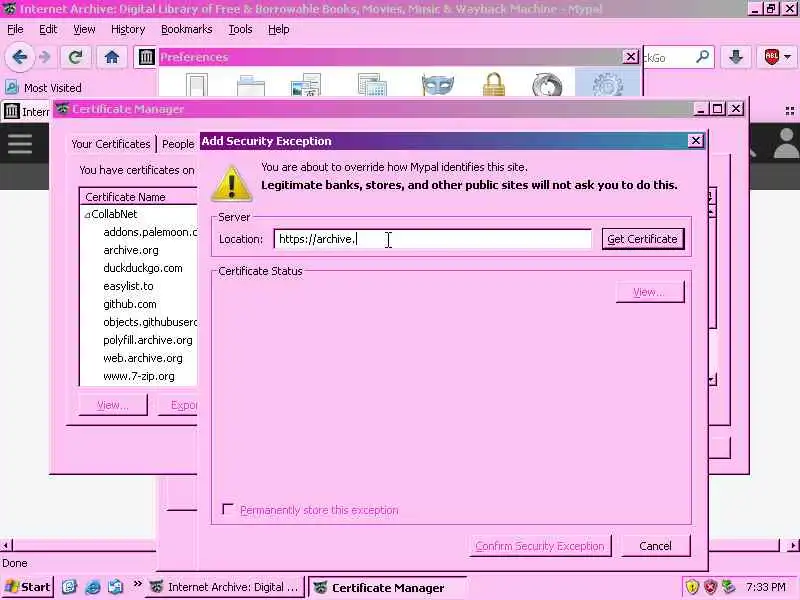Switch to Internet Archive taskbar window
This screenshot has width=800, height=600.
pyautogui.click(x=226, y=587)
